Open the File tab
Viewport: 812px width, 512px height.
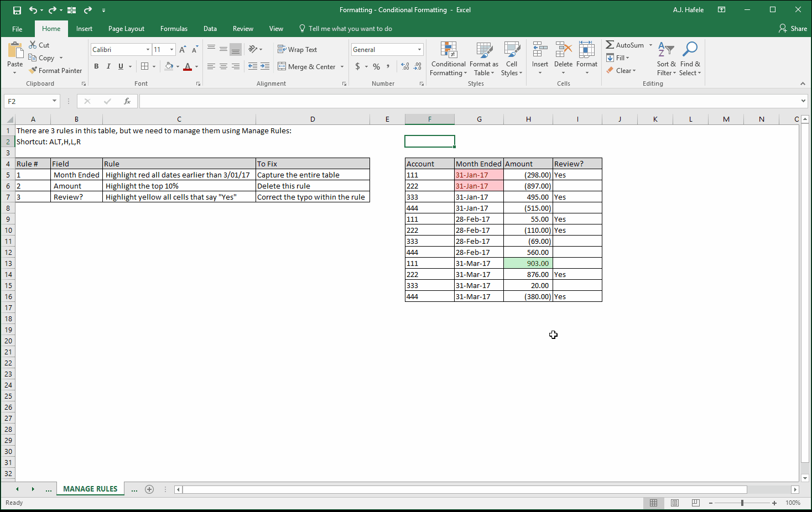tap(17, 29)
